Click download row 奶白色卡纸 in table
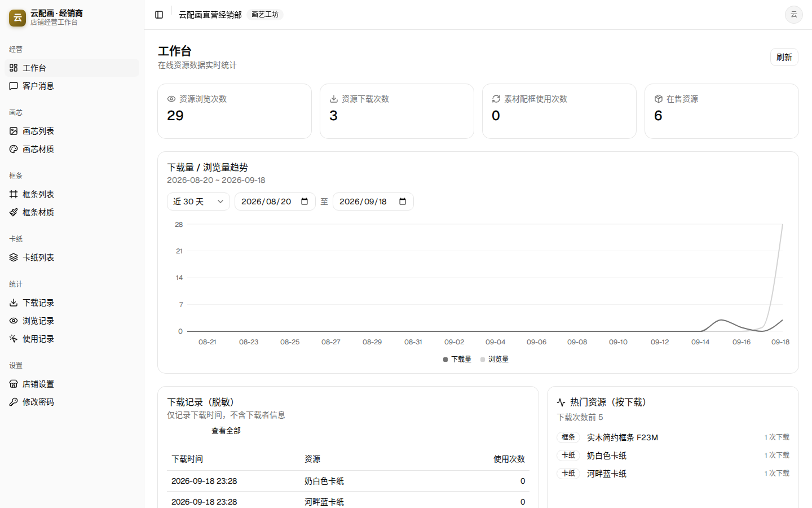 pos(348,481)
